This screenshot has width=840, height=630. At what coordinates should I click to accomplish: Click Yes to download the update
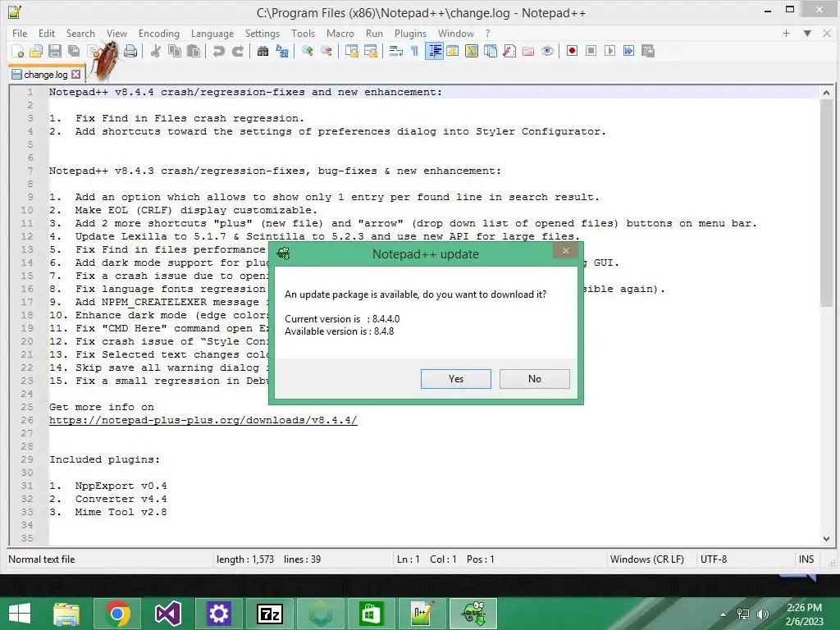coord(456,379)
